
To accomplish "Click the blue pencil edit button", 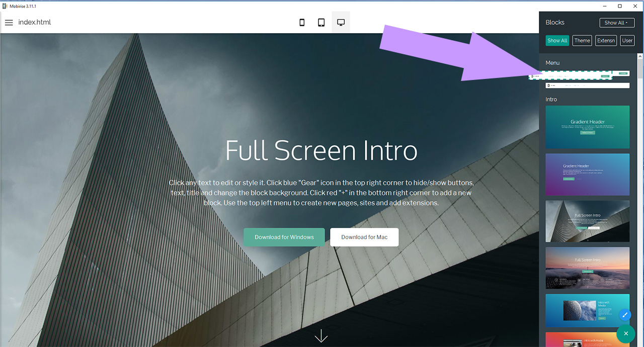I will pos(625,314).
